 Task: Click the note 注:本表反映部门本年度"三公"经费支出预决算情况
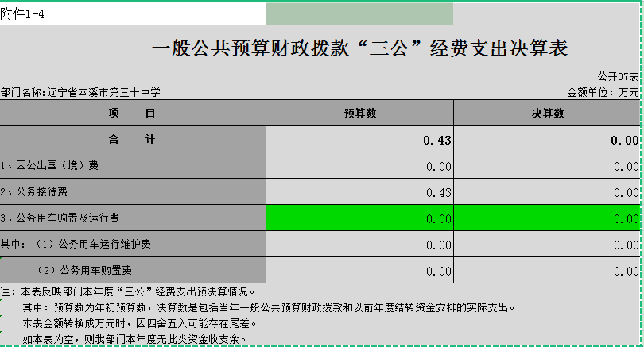(x=128, y=291)
